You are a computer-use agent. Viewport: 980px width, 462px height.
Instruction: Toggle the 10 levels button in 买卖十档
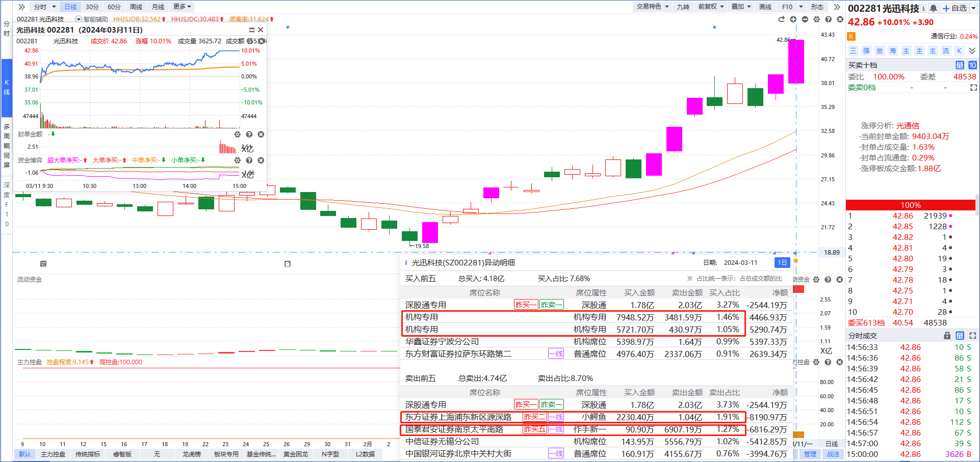pyautogui.click(x=972, y=65)
